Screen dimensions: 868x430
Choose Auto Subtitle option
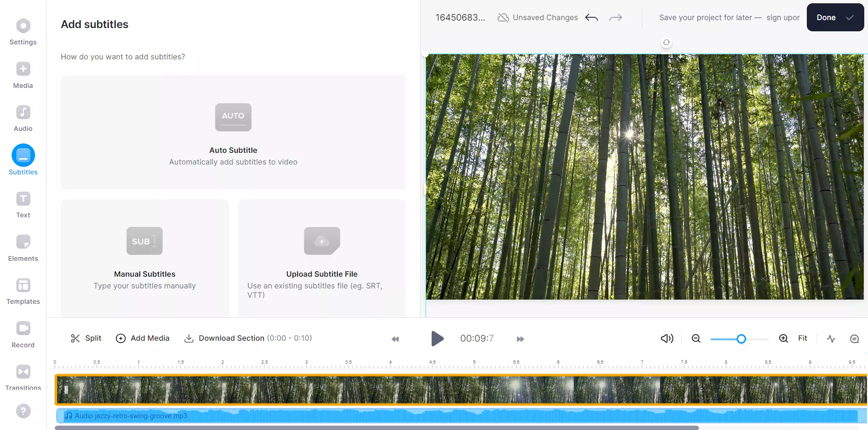pos(233,133)
